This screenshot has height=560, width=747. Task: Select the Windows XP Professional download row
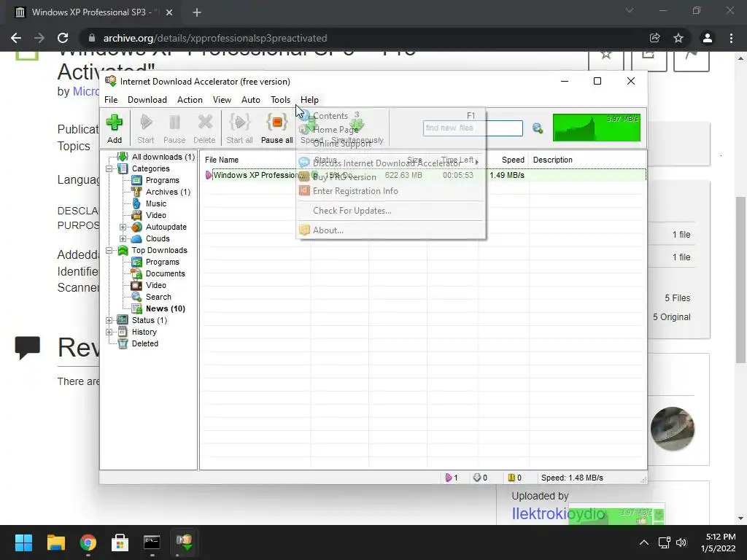(x=424, y=175)
